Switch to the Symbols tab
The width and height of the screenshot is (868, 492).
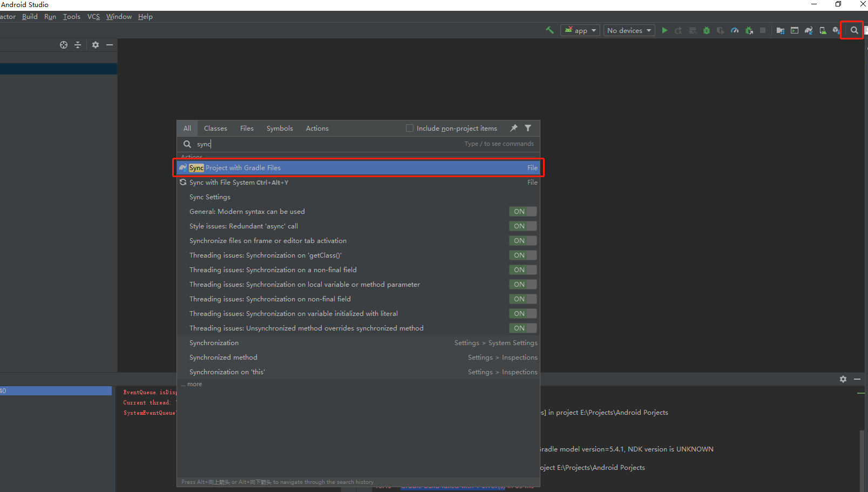tap(280, 129)
